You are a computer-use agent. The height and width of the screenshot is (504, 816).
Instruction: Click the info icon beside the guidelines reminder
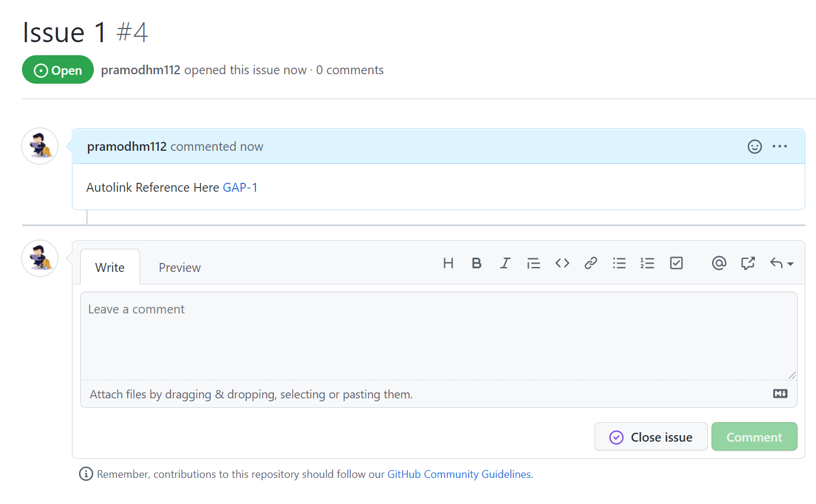coord(86,474)
